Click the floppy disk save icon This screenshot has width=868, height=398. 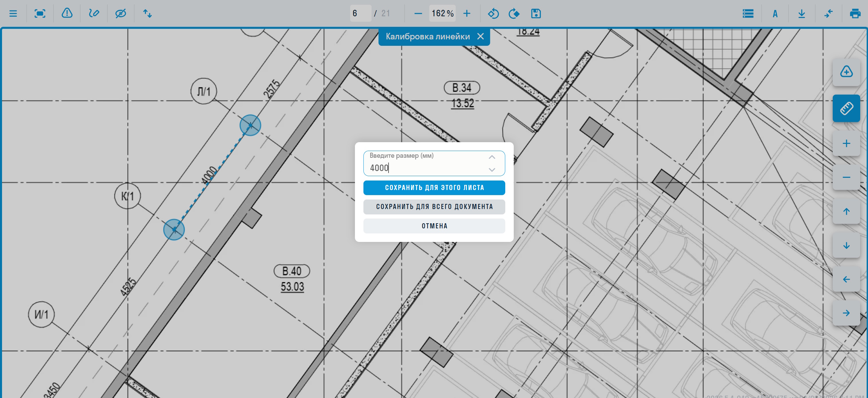click(x=536, y=14)
